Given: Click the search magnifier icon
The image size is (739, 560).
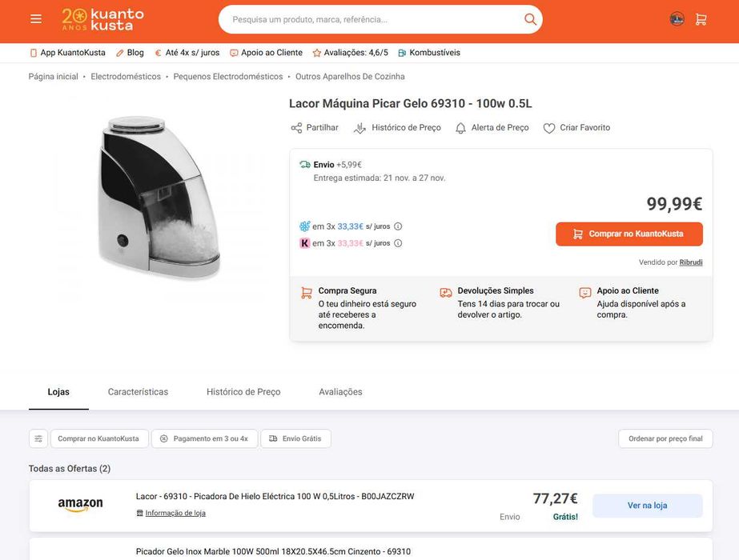Looking at the screenshot, I should 530,19.
